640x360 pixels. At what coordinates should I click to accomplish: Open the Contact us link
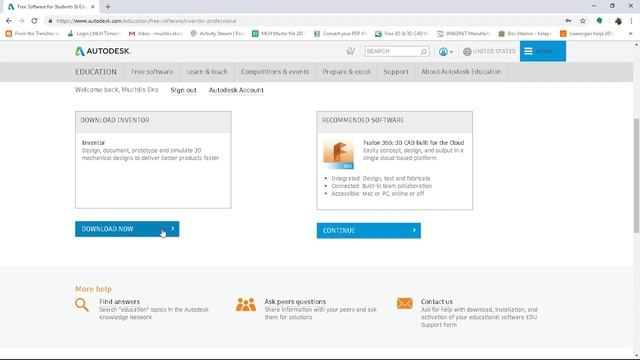[x=437, y=302]
